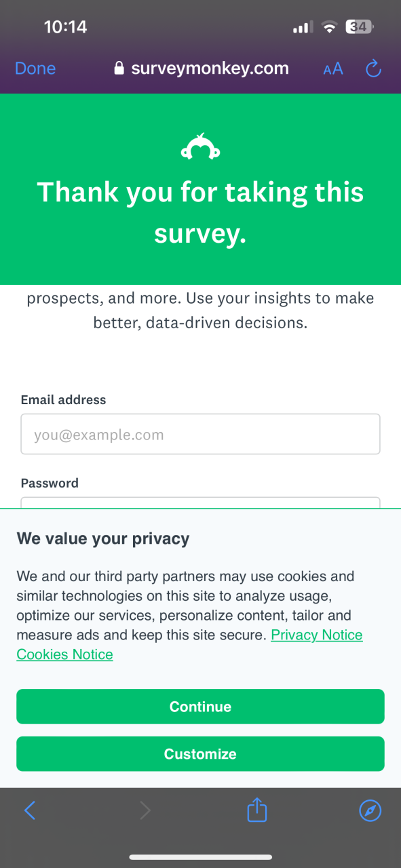Open the Cookies Notice link
The height and width of the screenshot is (868, 401).
pyautogui.click(x=64, y=654)
